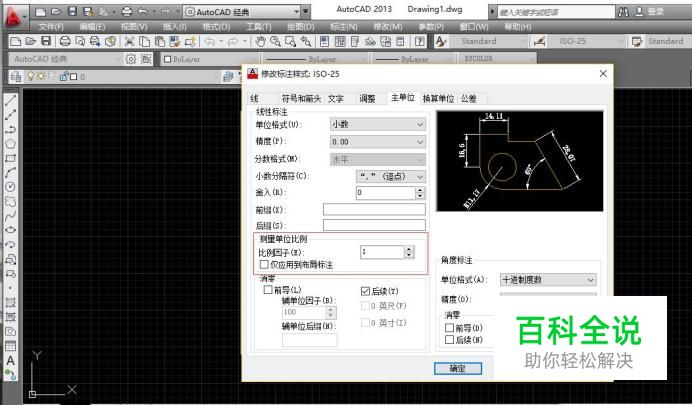This screenshot has height=405, width=692.
Task: Select the Circle draw tool
Action: (x=10, y=187)
